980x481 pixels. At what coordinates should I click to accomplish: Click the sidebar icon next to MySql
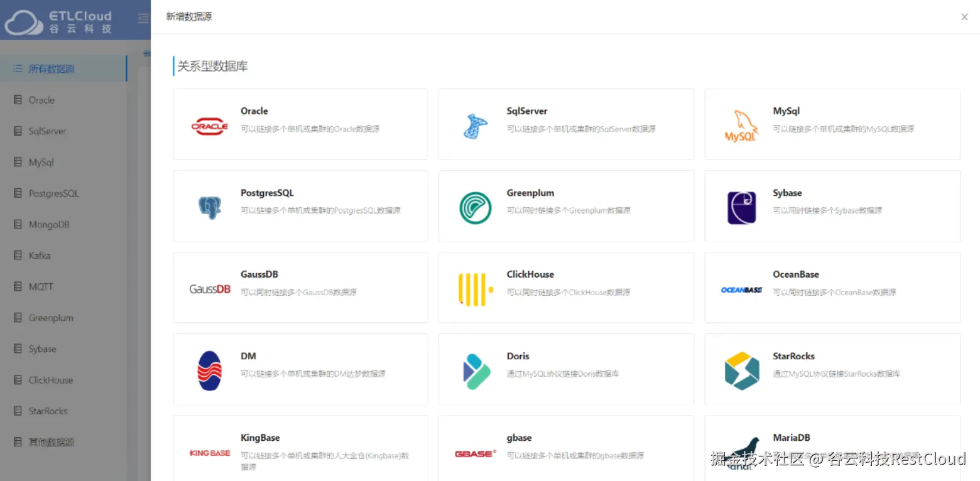(18, 162)
